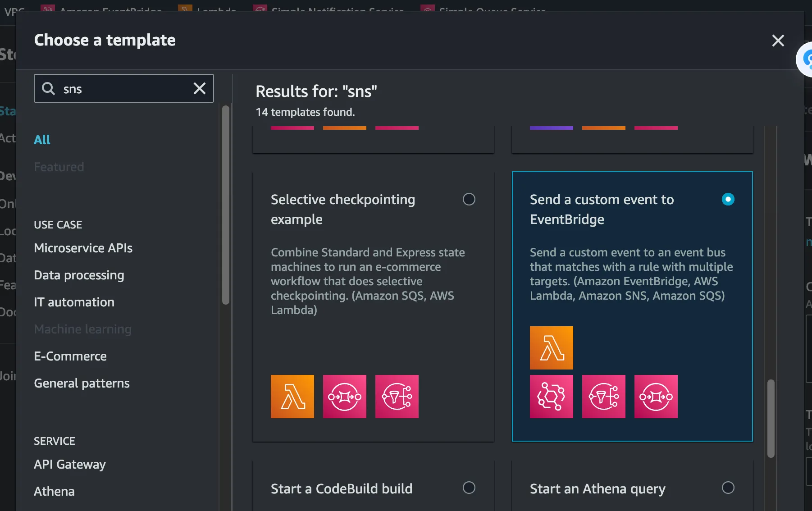Click Lambda icon in EventBridge card
Image resolution: width=812 pixels, height=511 pixels.
point(551,348)
